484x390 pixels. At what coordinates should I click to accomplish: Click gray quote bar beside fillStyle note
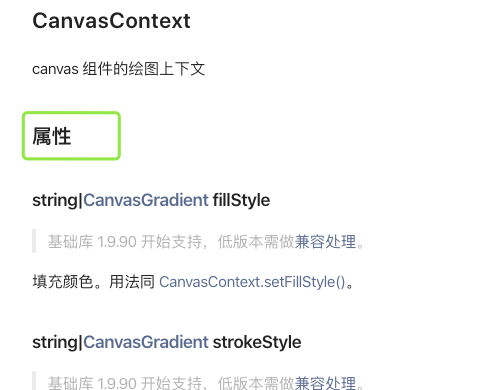coord(34,241)
